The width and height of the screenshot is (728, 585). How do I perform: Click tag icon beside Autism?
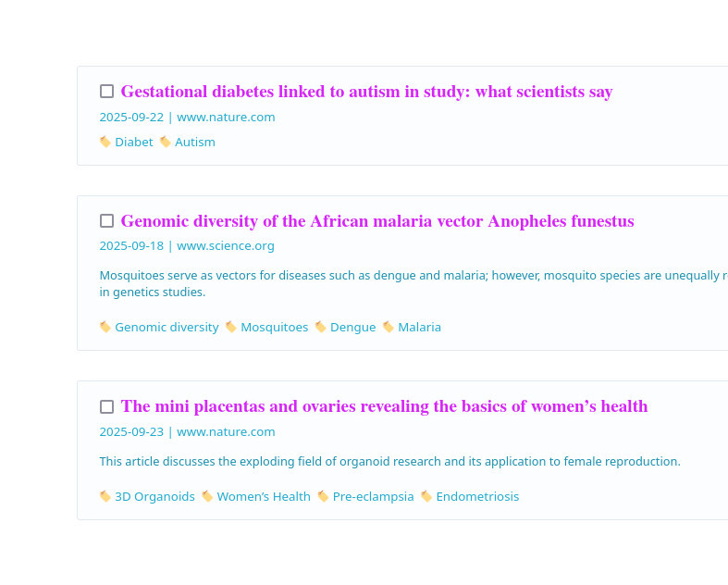(166, 142)
